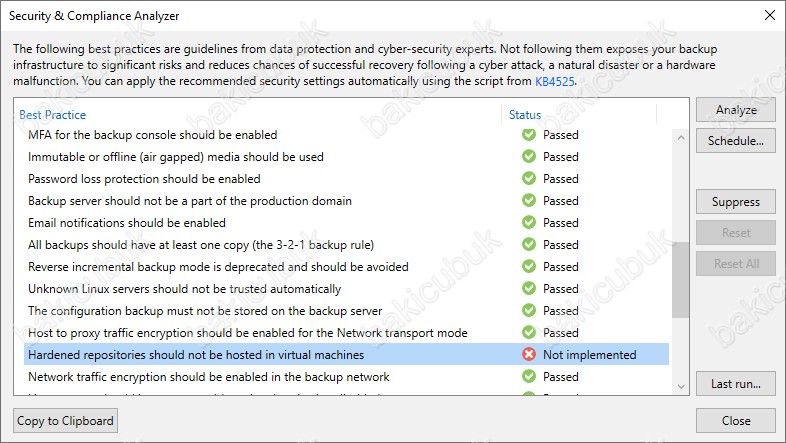Open the Schedule... dialog
The width and height of the screenshot is (786, 443).
click(x=736, y=141)
